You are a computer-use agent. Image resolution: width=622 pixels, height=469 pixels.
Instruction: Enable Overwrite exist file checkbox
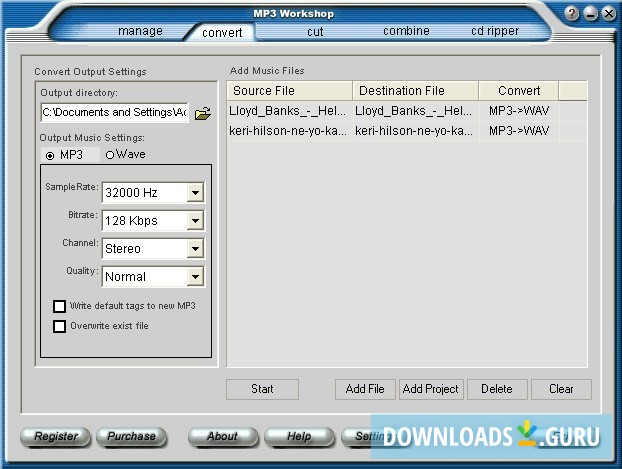point(60,326)
